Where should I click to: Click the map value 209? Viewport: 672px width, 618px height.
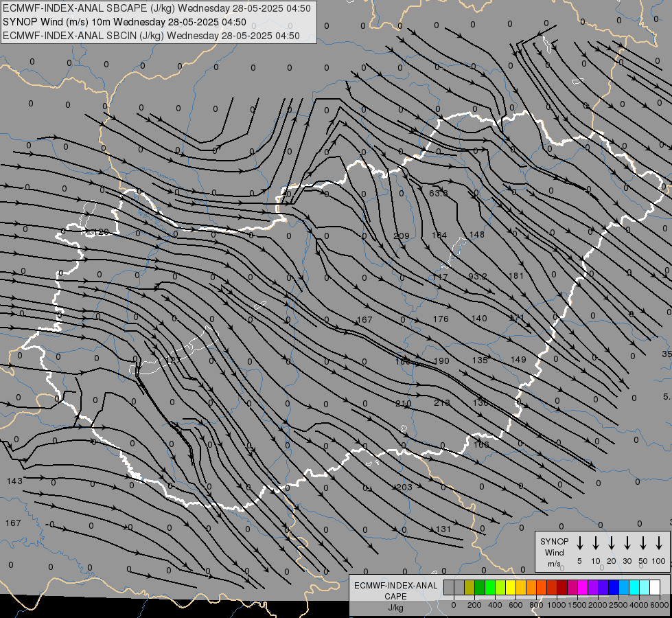[x=402, y=236]
